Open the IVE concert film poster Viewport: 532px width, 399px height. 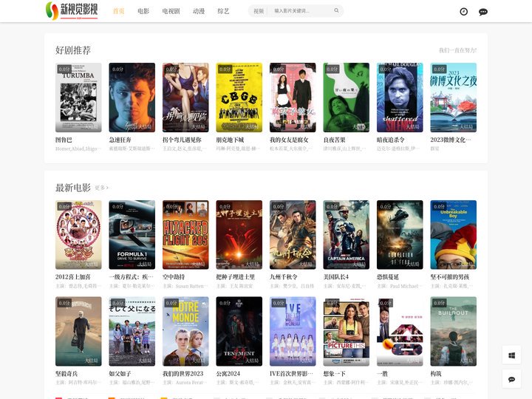click(293, 332)
